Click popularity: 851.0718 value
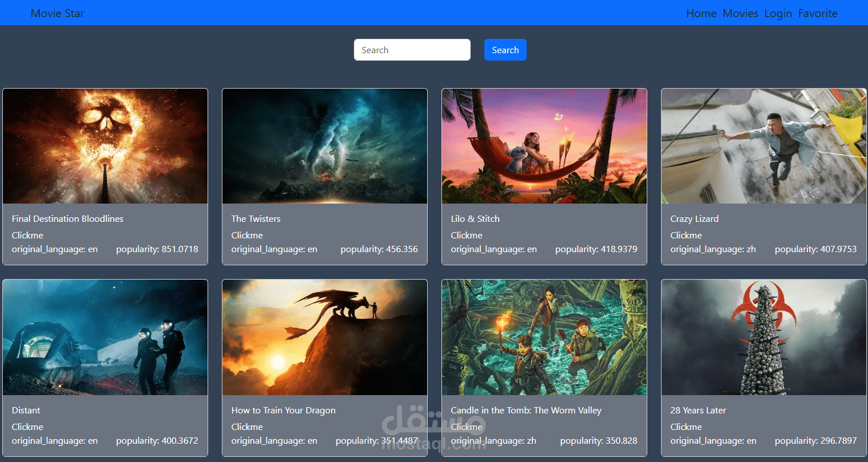868x462 pixels. pyautogui.click(x=157, y=249)
